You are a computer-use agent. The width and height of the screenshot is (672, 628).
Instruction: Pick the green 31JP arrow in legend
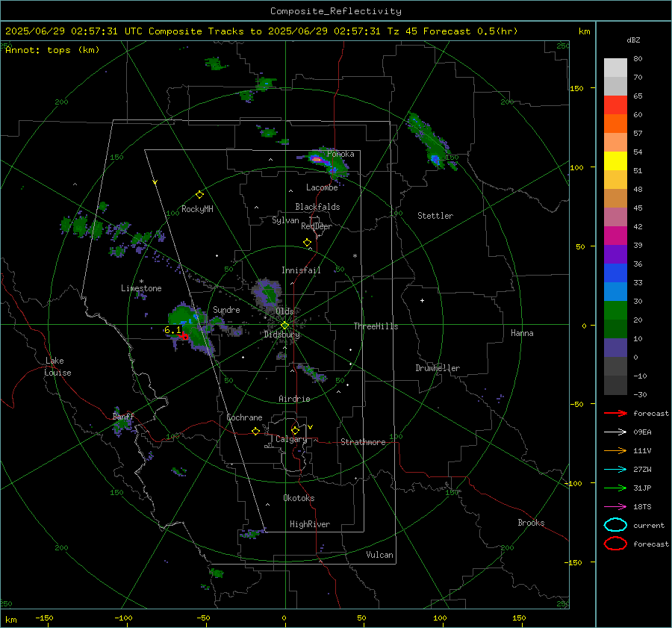coord(615,488)
